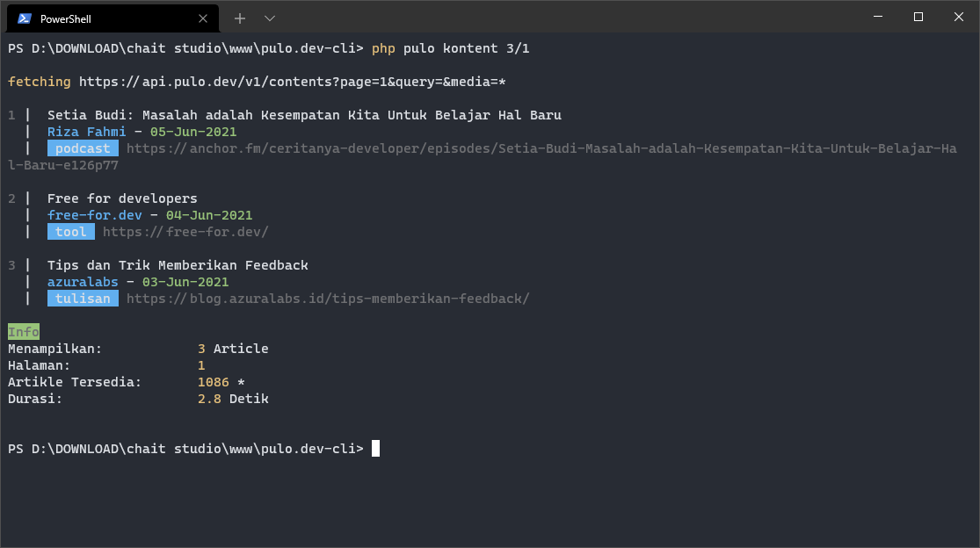Viewport: 980px width, 548px height.
Task: Maximize the terminal window
Action: (x=918, y=17)
